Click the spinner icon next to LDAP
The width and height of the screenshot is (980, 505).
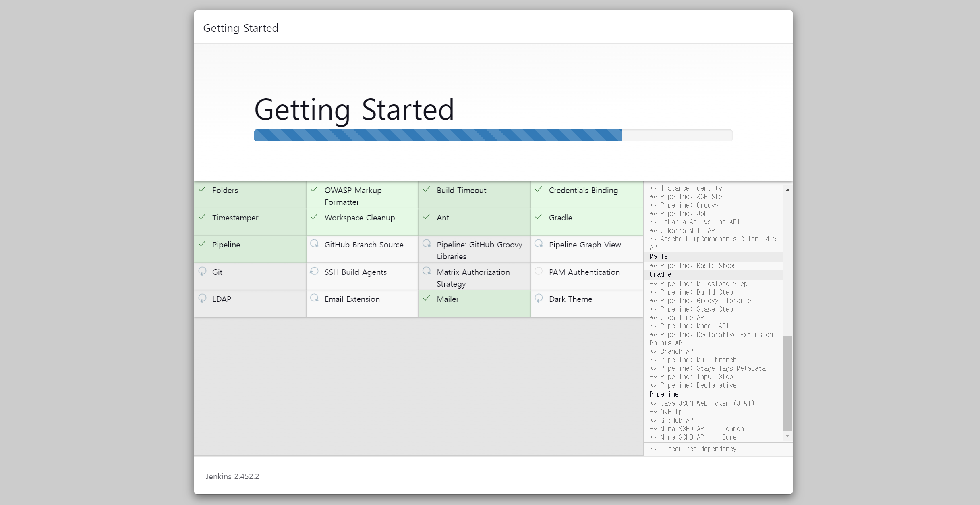pos(202,298)
